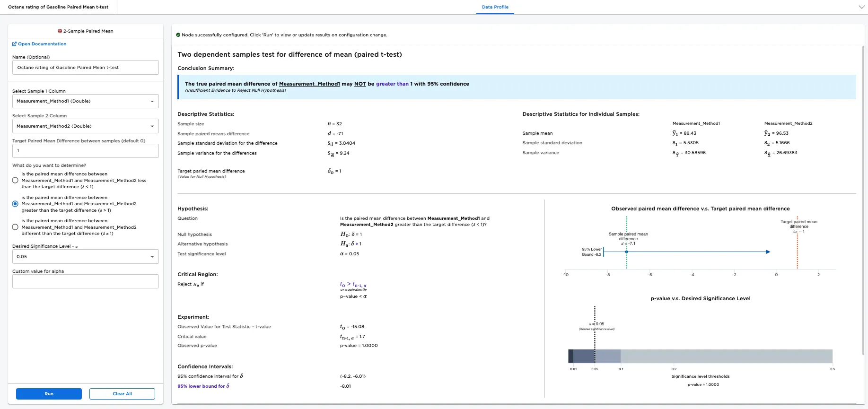The height and width of the screenshot is (409, 868).
Task: Click the Sample 2 Column dropdown arrow
Action: (x=152, y=126)
